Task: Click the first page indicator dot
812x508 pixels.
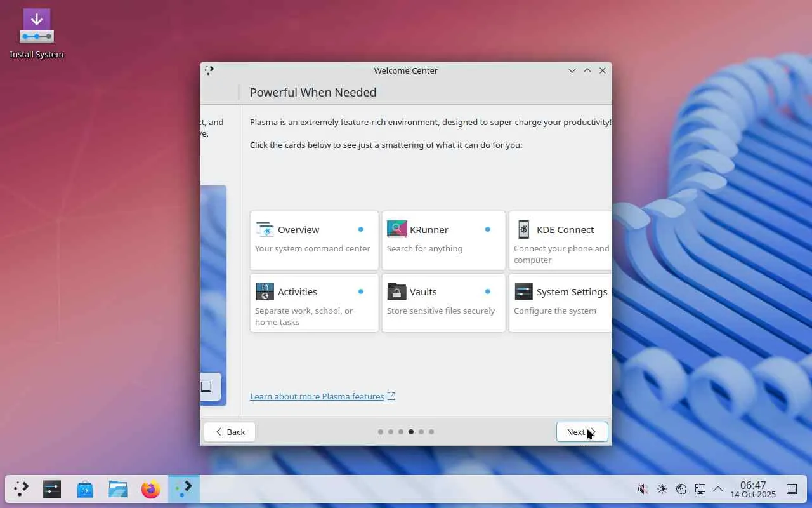Action: [381, 432]
